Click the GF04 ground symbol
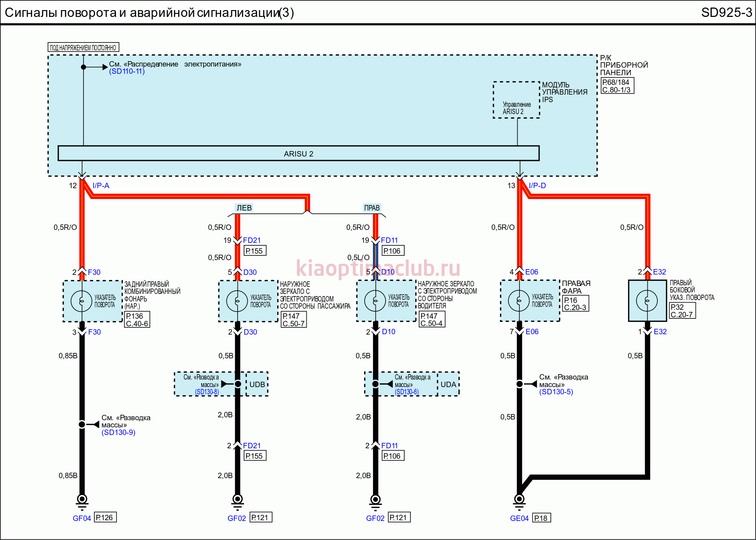This screenshot has width=756, height=540. 82,502
